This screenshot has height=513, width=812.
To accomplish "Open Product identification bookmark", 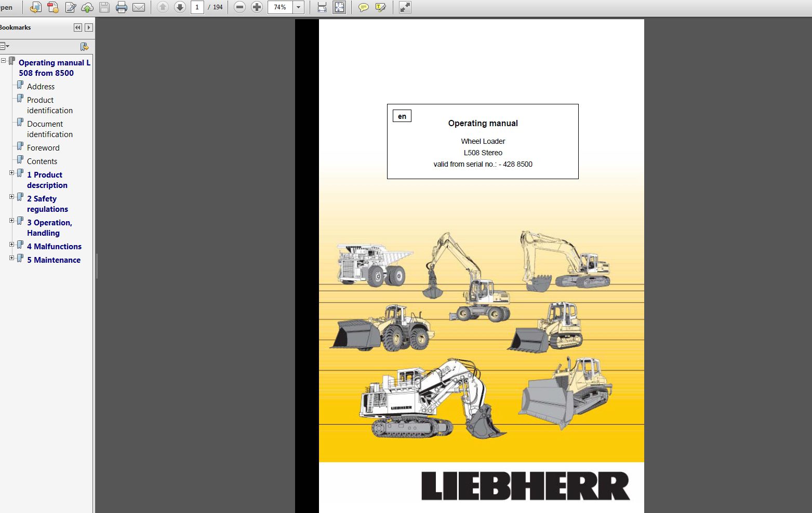I will 50,105.
